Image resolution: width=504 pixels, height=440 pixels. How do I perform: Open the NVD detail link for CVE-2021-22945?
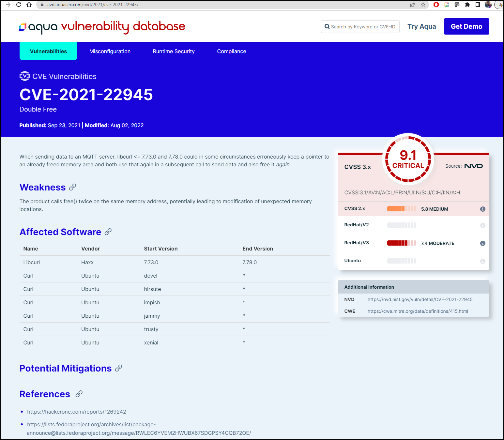pyautogui.click(x=420, y=299)
